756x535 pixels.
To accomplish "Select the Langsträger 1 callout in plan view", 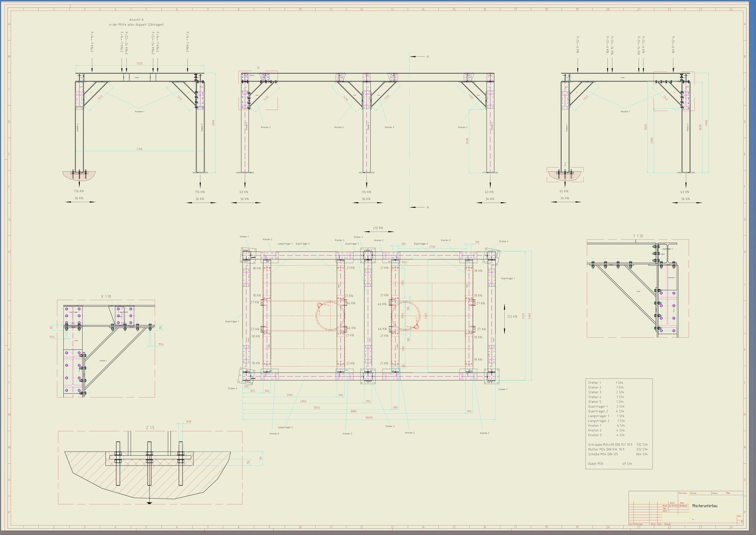I will point(285,244).
